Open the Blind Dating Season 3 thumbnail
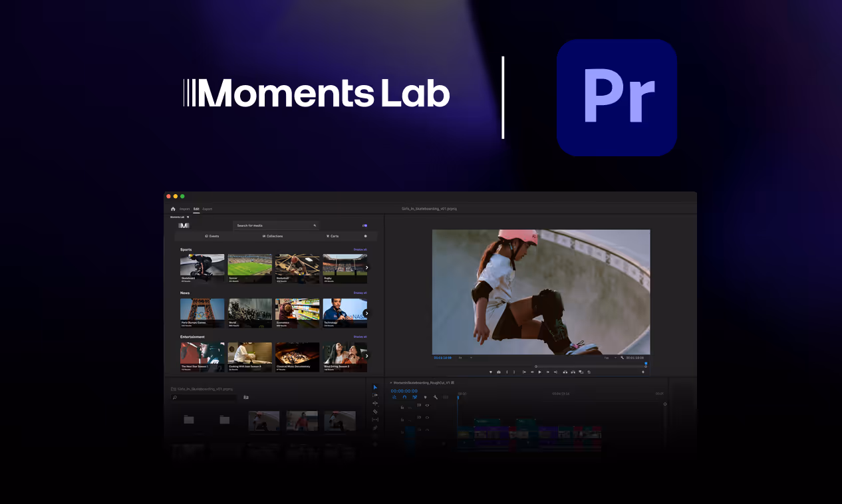This screenshot has width=842, height=504. click(345, 357)
